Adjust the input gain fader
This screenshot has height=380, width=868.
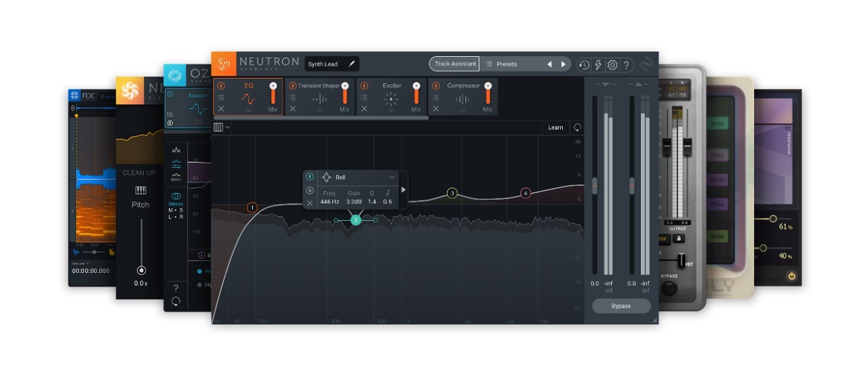[x=595, y=186]
